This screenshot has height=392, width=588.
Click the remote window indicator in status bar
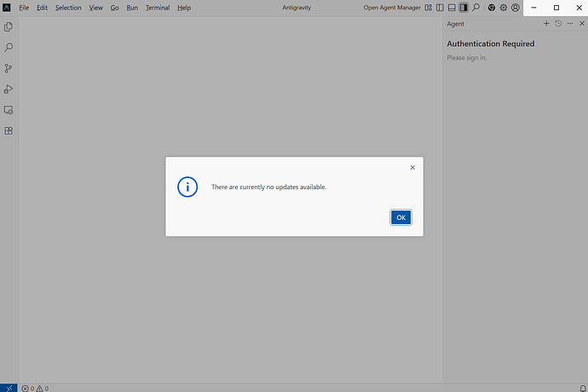click(x=9, y=388)
